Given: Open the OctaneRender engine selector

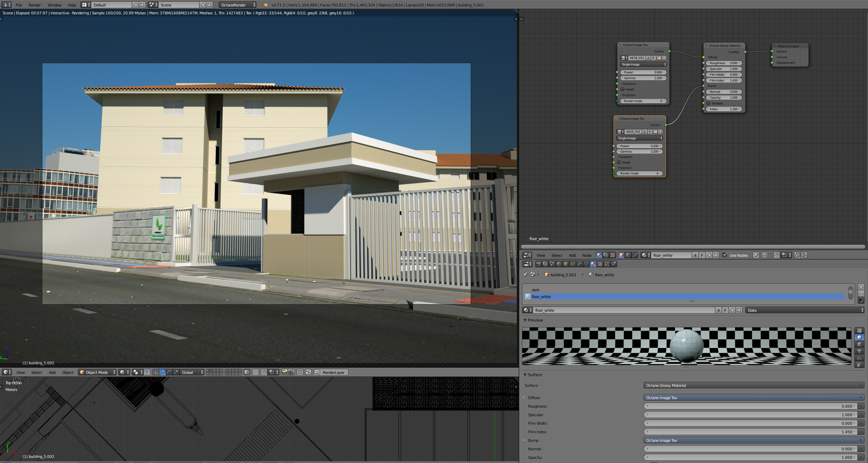Looking at the screenshot, I should 238,5.
